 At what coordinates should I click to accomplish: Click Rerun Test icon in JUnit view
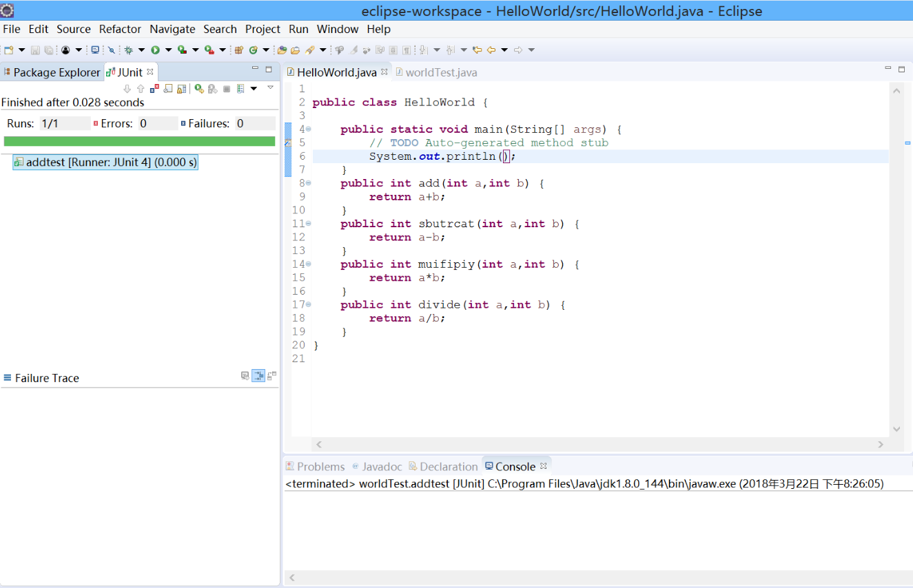199,89
